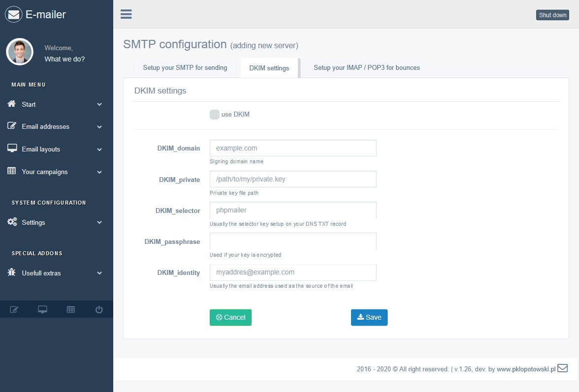Expand the Usefull extras chevron
579x392 pixels.
click(99, 273)
